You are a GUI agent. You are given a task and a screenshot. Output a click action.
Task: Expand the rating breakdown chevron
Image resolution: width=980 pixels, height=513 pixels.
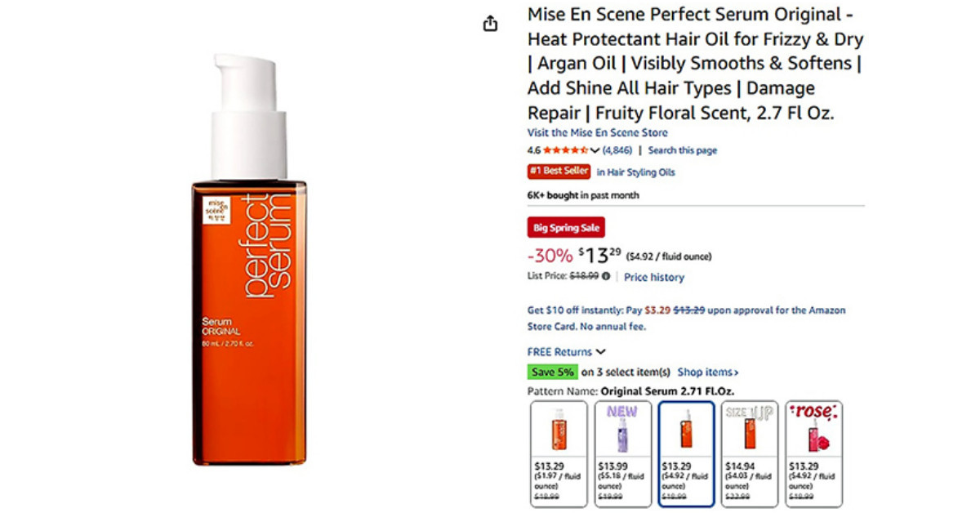coord(595,150)
